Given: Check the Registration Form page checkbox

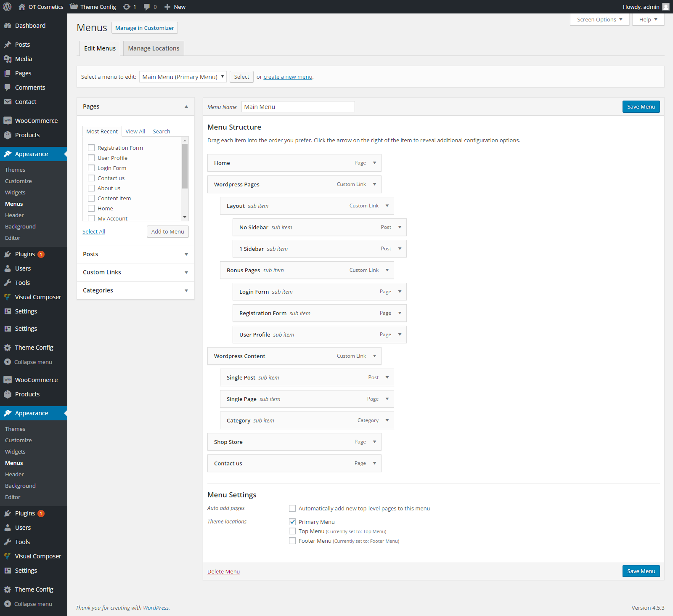Looking at the screenshot, I should point(91,148).
